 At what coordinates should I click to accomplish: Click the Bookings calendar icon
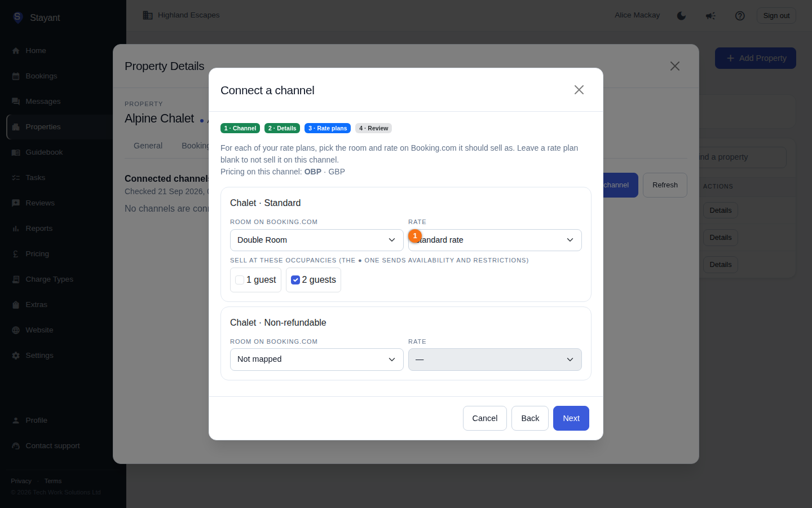[x=16, y=76]
